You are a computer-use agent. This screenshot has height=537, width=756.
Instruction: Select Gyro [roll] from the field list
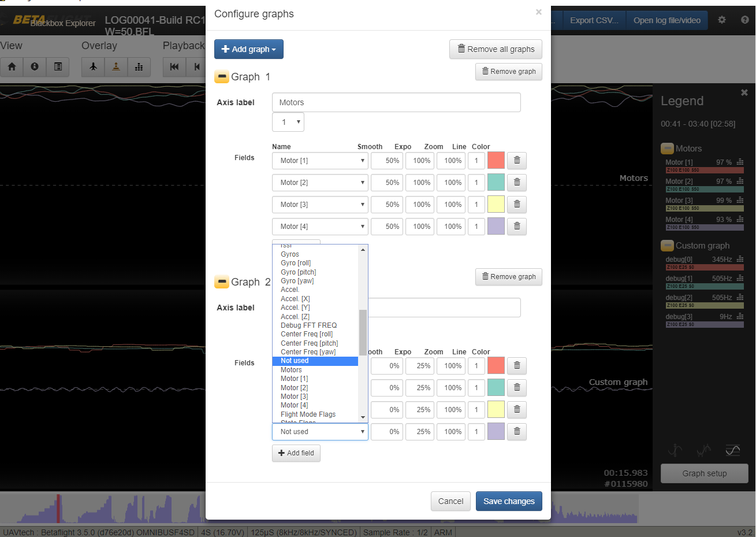point(295,262)
